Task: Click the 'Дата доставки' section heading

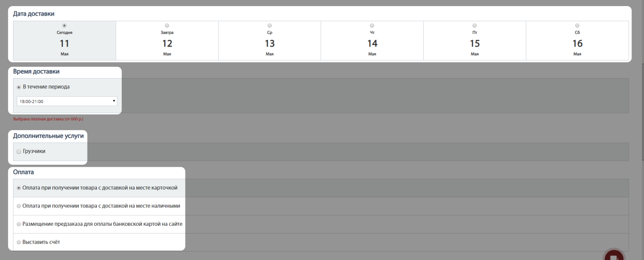Action: [34, 14]
